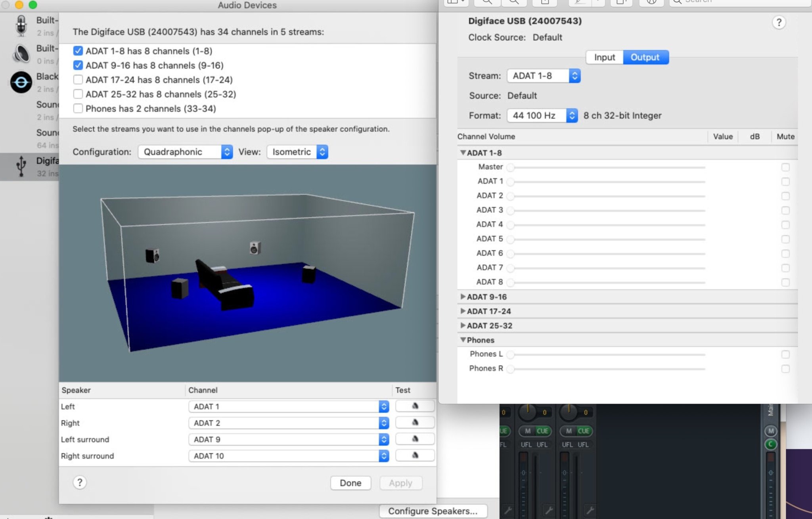Test the Right speaker channel
Image resolution: width=812 pixels, height=519 pixels.
(x=415, y=423)
